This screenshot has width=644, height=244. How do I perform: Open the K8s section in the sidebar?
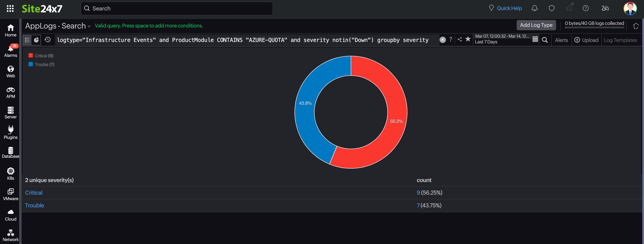tap(10, 173)
